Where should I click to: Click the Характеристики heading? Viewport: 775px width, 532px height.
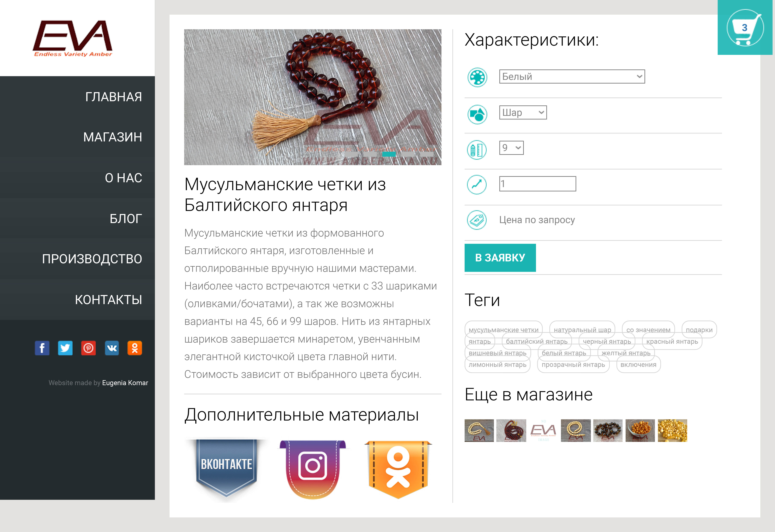531,40
